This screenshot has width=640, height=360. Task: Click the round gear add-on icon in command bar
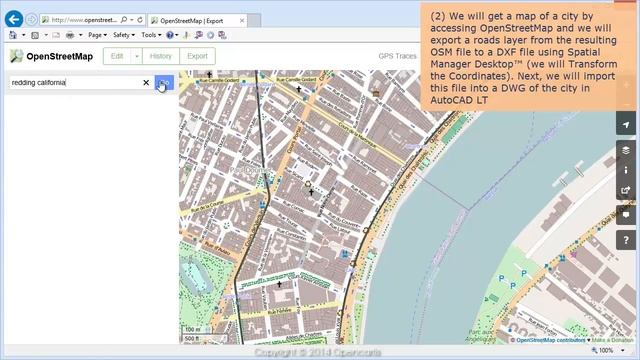point(211,35)
